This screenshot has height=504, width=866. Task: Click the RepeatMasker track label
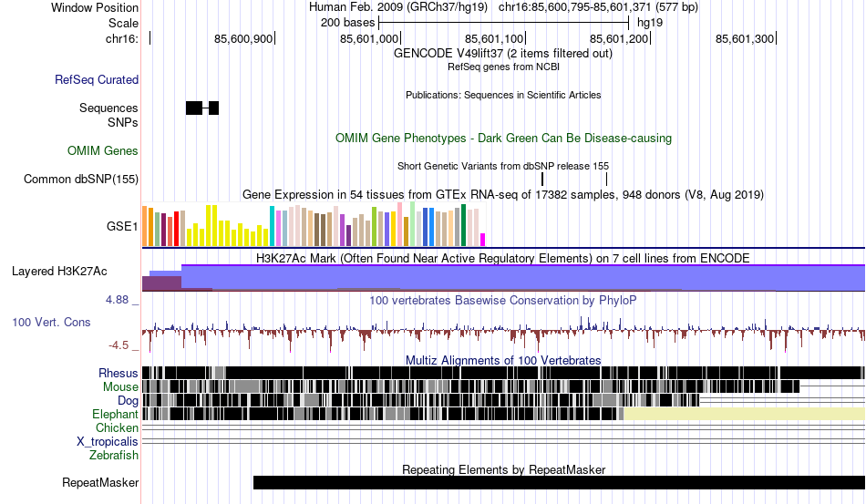click(x=100, y=482)
